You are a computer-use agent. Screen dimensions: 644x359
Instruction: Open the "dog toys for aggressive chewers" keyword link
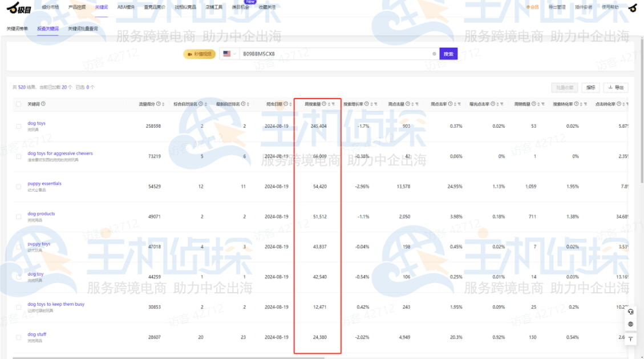(60, 154)
